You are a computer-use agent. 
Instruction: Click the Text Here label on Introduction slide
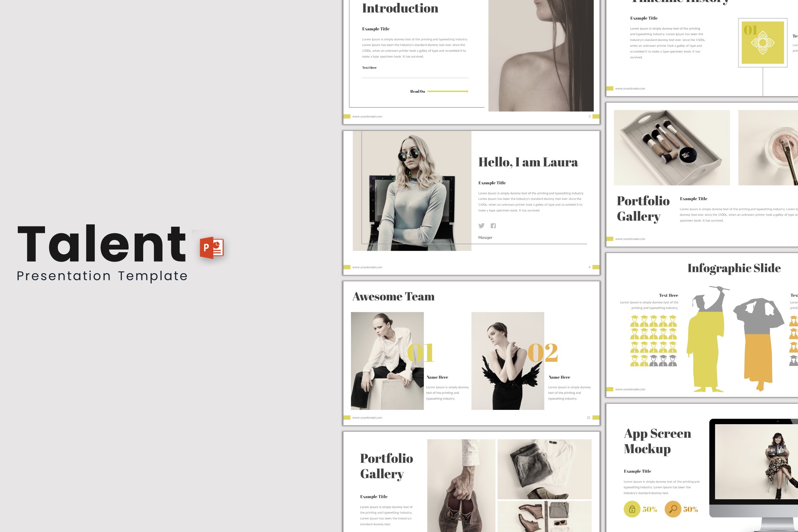pyautogui.click(x=369, y=68)
